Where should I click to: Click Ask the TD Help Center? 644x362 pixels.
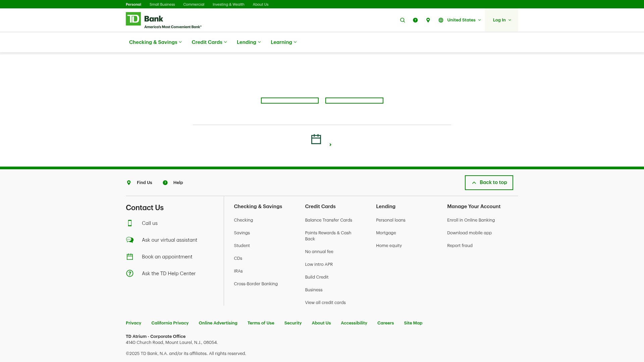[x=169, y=274]
